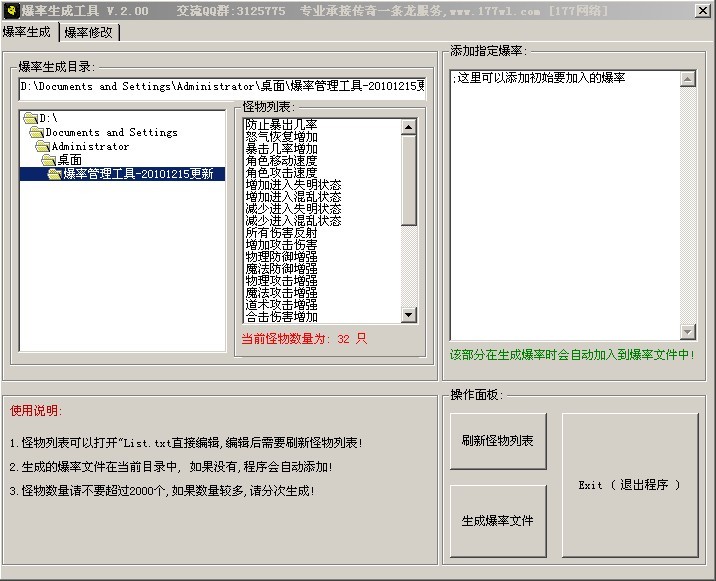Click the Administrator folder icon

point(43,146)
